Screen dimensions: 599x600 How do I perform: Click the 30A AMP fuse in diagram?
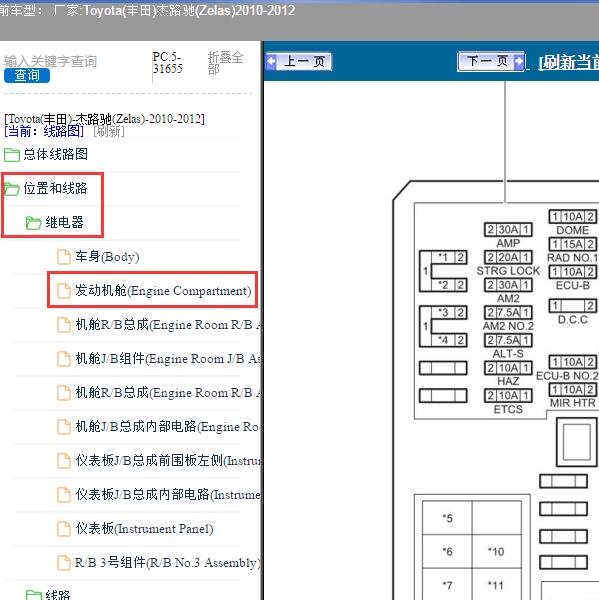(508, 230)
